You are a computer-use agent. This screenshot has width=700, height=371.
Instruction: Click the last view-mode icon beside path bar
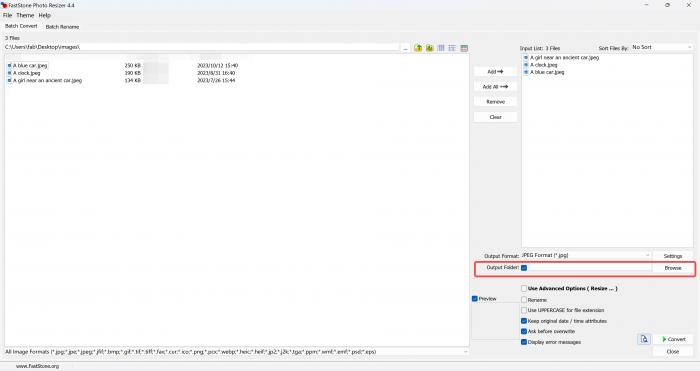tap(464, 48)
